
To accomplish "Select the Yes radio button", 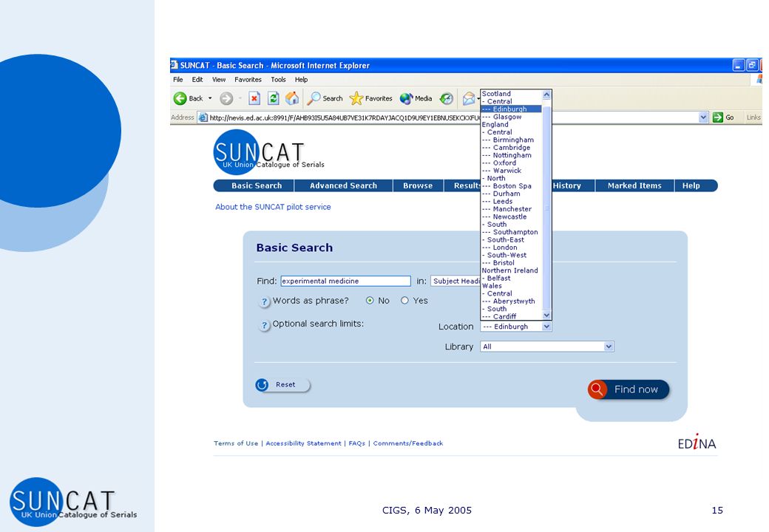I will tap(404, 300).
